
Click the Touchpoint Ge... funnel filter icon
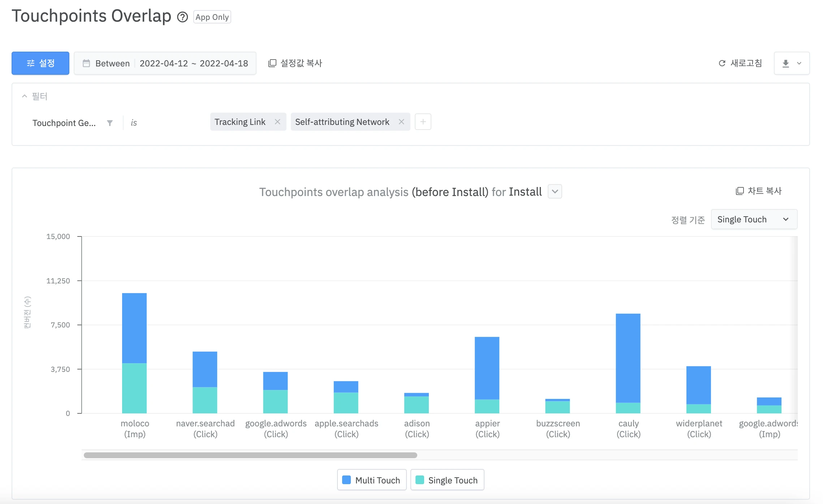pos(110,123)
